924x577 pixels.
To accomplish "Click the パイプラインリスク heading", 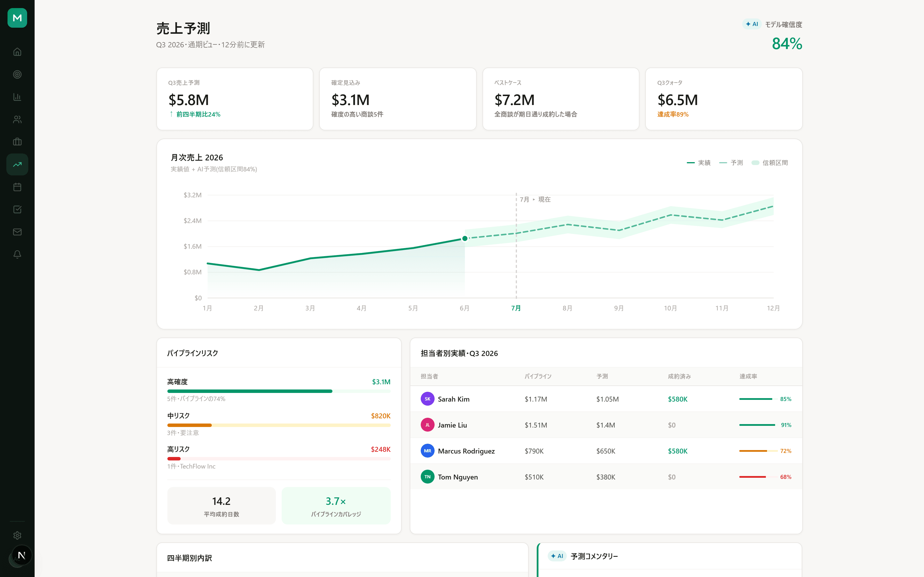I will [192, 353].
